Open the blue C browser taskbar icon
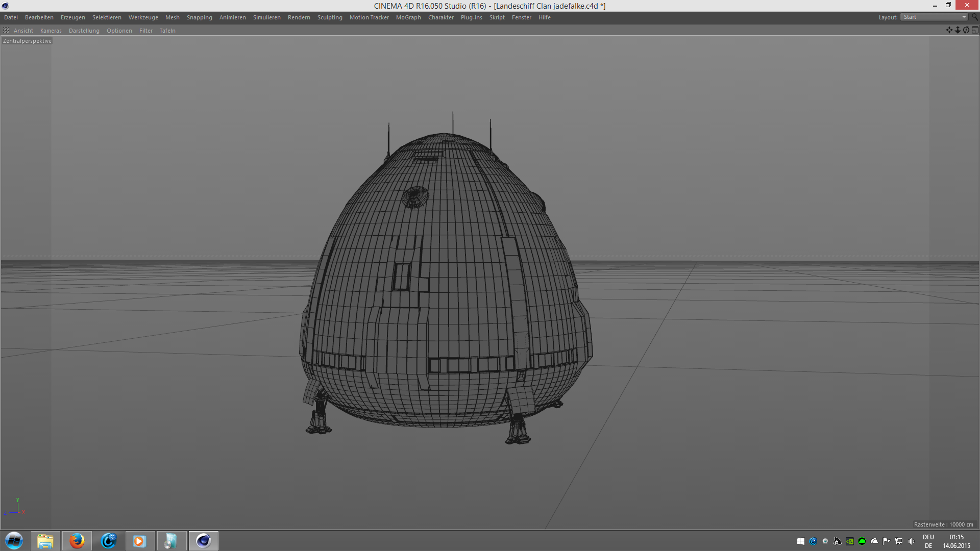The image size is (980, 551). tap(109, 541)
